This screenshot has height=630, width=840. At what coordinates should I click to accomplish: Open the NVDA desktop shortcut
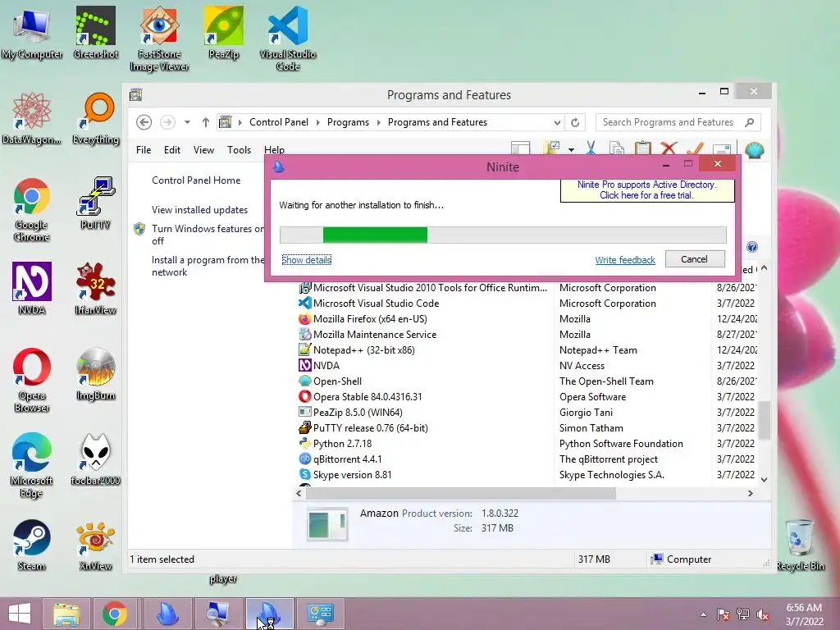[32, 288]
